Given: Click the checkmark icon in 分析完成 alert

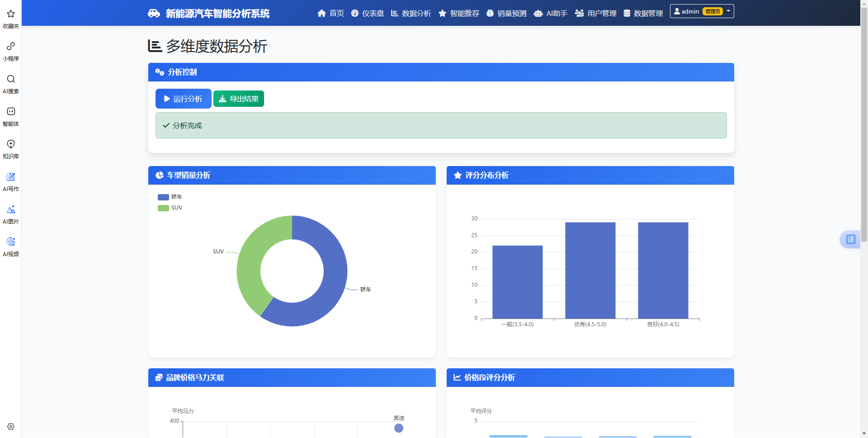Looking at the screenshot, I should [166, 125].
